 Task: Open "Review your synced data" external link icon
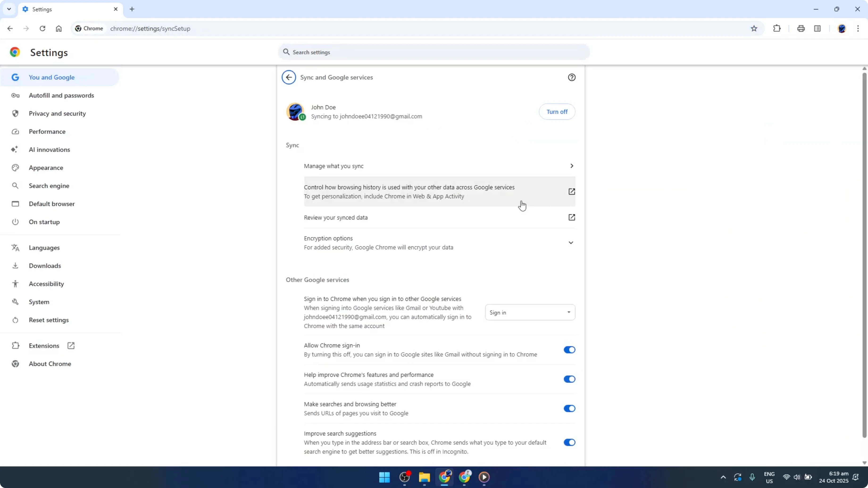click(572, 217)
